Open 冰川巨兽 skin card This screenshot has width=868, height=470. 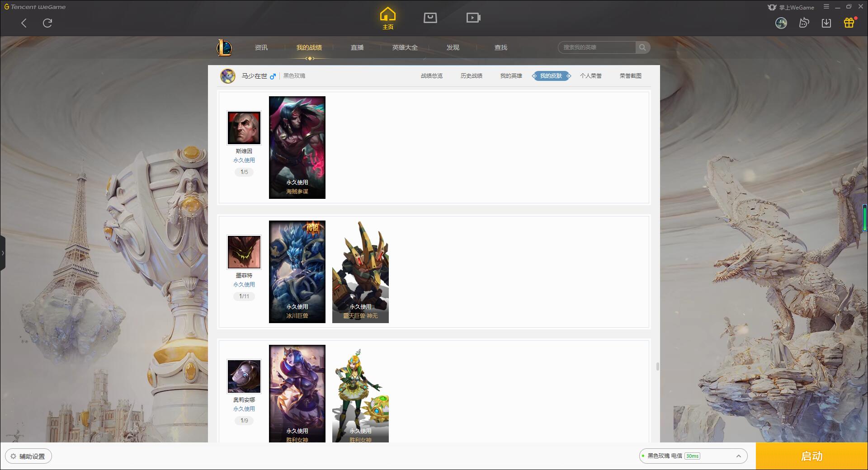tap(297, 272)
